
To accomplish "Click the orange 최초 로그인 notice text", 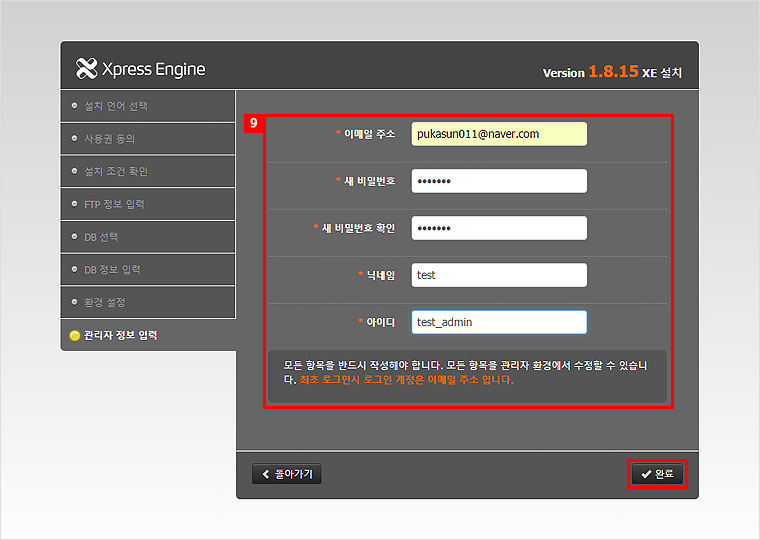I will coord(405,380).
